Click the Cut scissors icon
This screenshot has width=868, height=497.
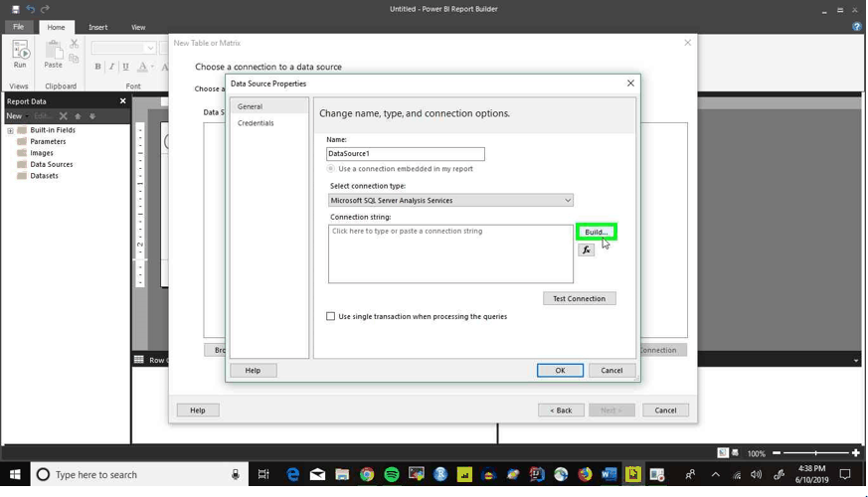[x=75, y=45]
